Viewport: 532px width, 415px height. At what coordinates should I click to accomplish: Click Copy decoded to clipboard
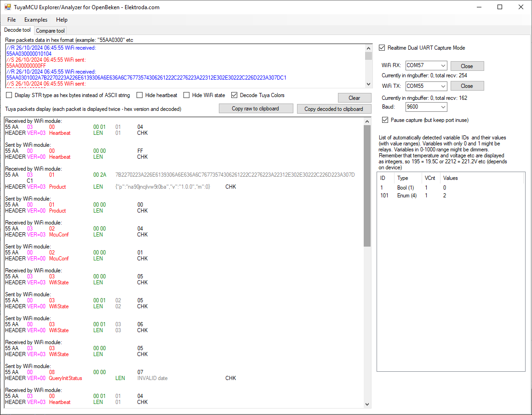pos(334,109)
